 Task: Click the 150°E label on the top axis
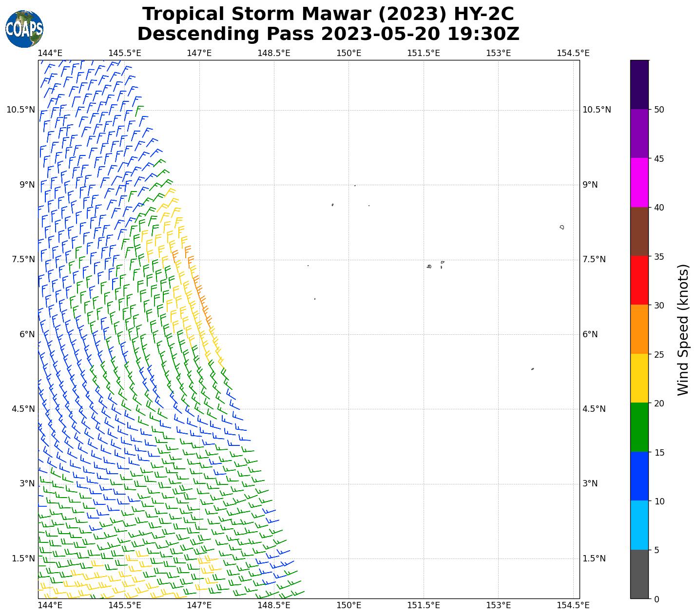348,53
